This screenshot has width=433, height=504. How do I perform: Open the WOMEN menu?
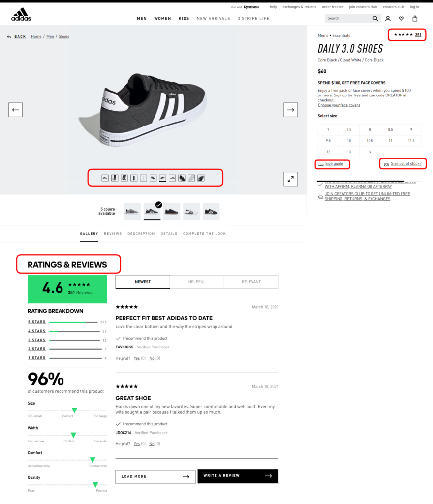click(x=162, y=18)
